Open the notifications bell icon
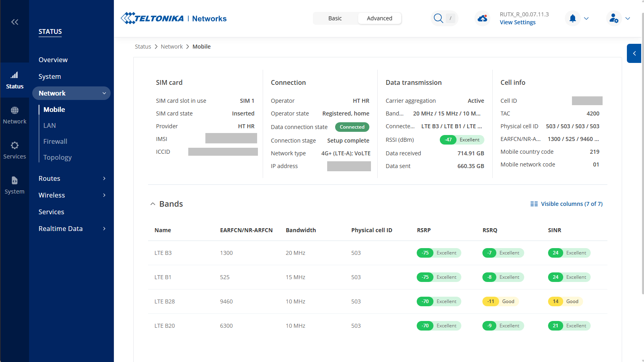644x362 pixels. [573, 18]
